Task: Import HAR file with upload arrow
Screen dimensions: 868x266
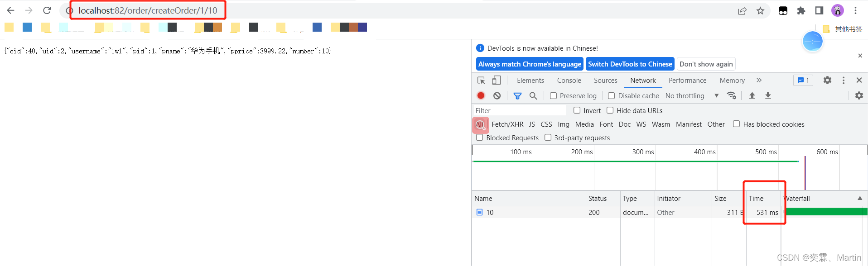Action: pos(752,95)
